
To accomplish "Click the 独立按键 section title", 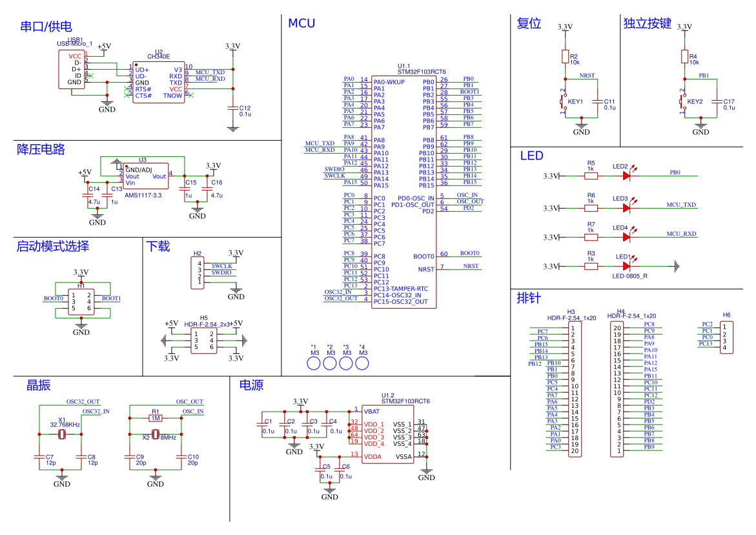I will (x=647, y=23).
